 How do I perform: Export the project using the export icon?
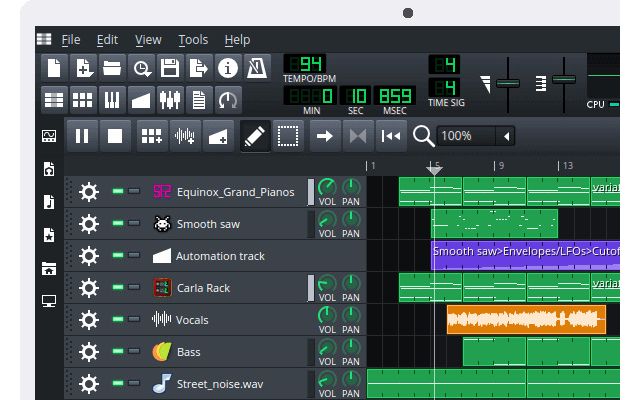199,68
